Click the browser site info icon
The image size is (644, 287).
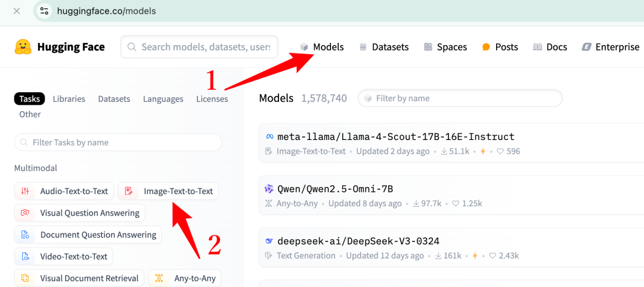[44, 11]
